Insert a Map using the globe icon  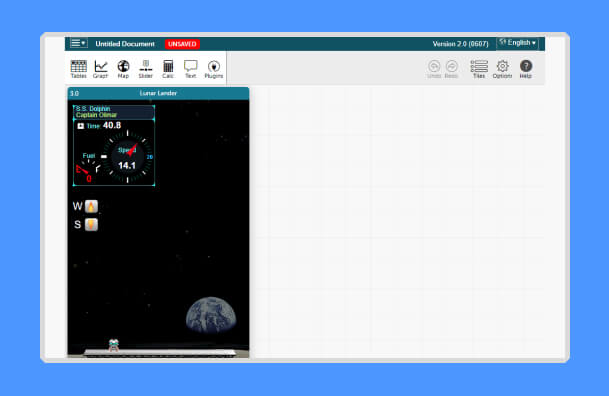123,69
